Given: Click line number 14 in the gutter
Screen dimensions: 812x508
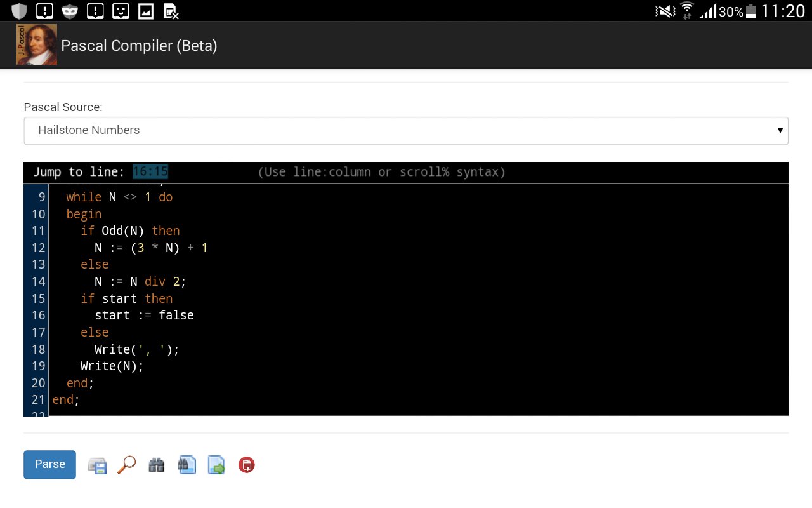Looking at the screenshot, I should (x=38, y=281).
